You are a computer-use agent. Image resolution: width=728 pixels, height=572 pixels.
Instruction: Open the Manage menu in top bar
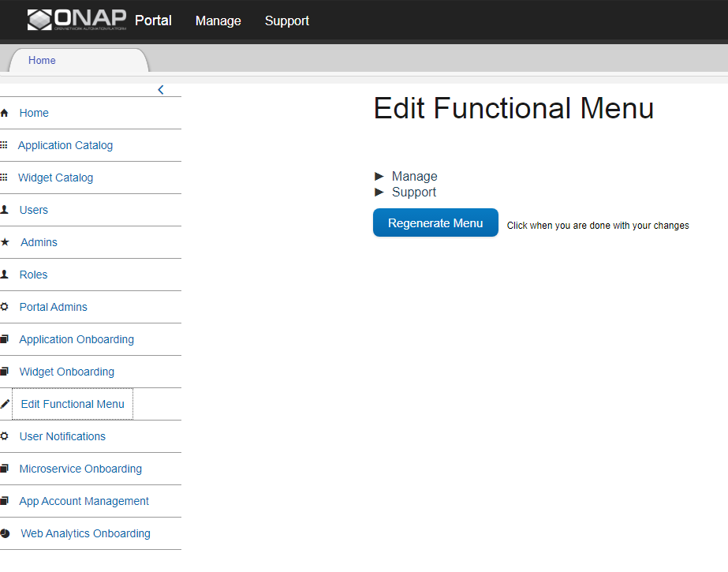pyautogui.click(x=218, y=21)
